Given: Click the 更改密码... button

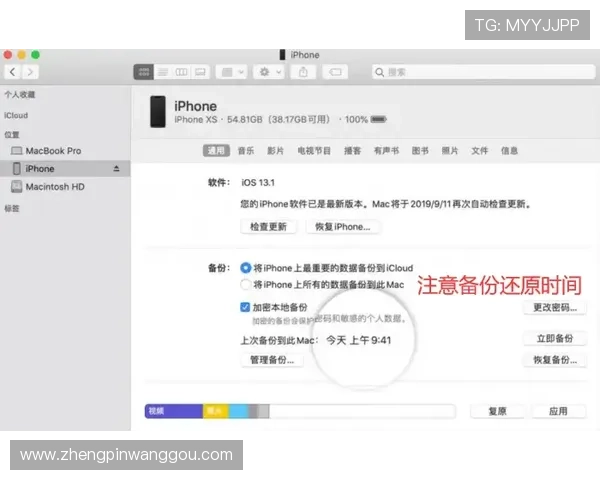Looking at the screenshot, I should (555, 307).
